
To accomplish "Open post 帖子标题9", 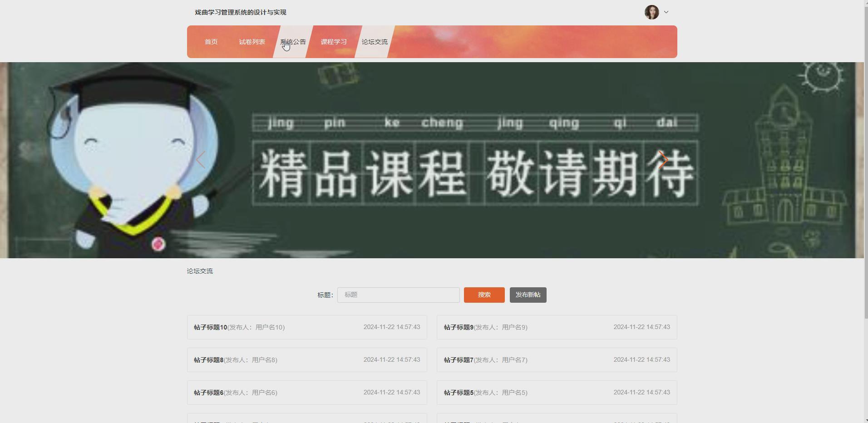I will (557, 327).
